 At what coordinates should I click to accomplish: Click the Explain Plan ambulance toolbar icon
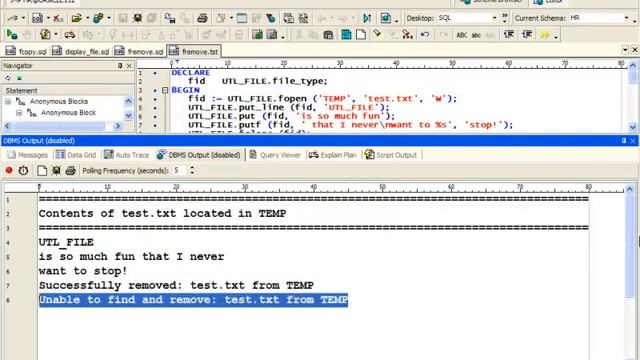pyautogui.click(x=70, y=35)
